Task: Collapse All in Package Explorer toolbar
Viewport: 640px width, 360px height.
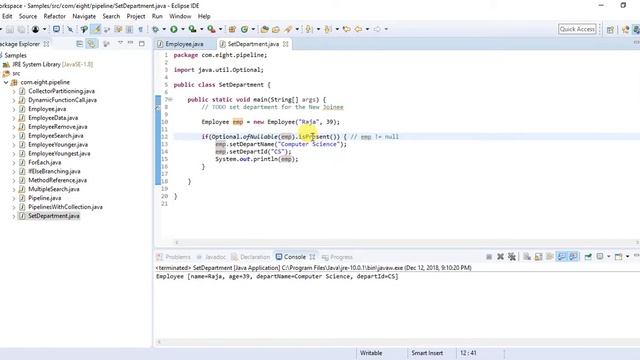Action: pos(80,44)
